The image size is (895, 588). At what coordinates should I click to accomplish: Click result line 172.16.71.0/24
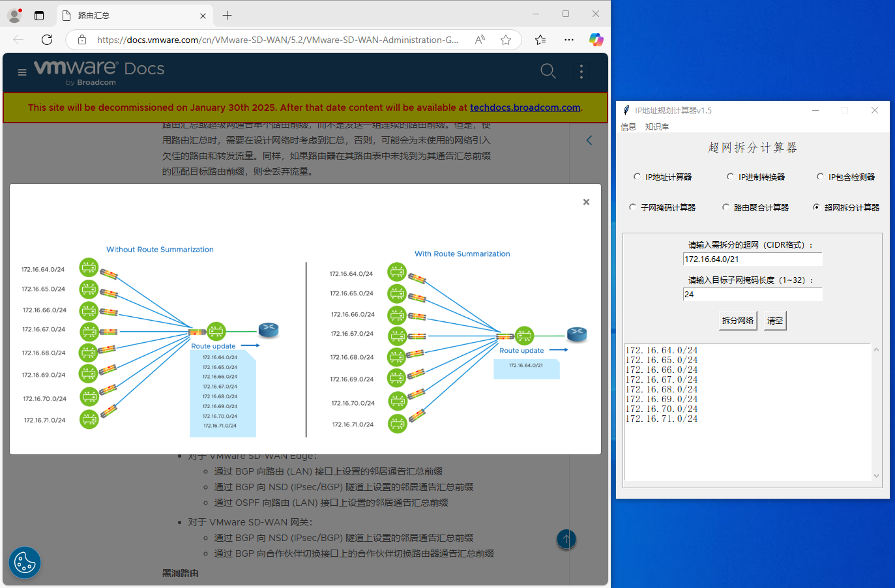click(662, 419)
